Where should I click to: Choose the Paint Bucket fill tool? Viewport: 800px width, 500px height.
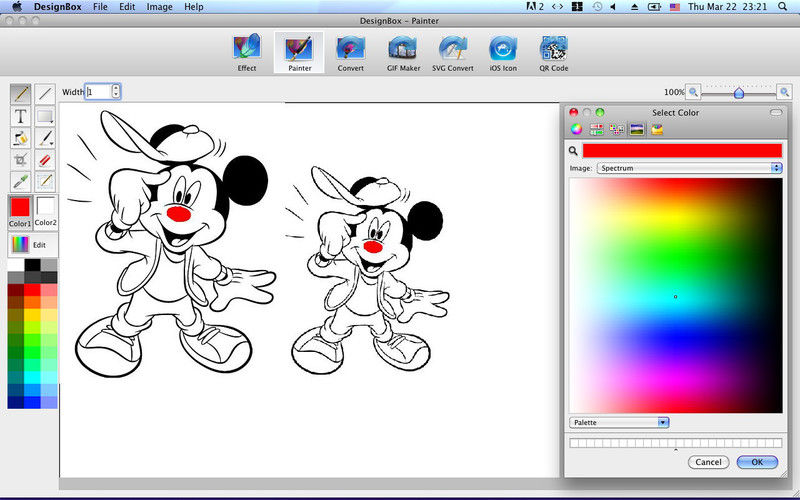click(x=20, y=138)
